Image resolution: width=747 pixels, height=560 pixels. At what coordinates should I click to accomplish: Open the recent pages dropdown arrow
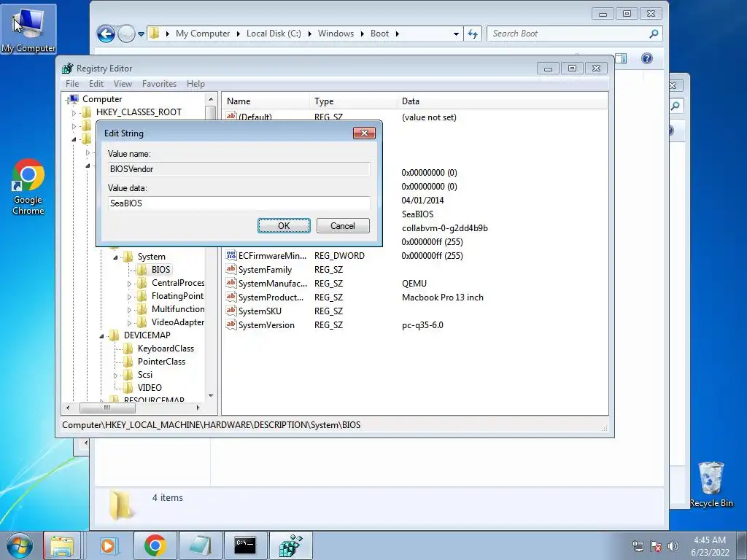[141, 34]
